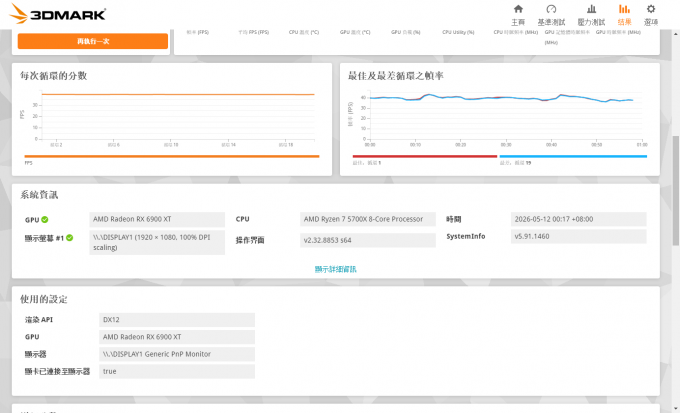Select the \\.\DISPLAY1 (1920 × 1080) display value
The height and width of the screenshot is (413, 680).
coord(157,243)
